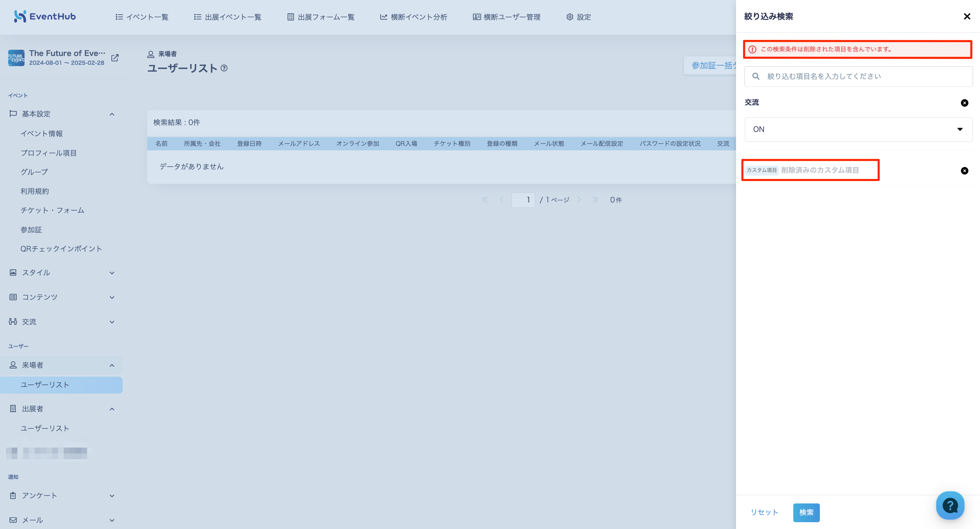The height and width of the screenshot is (529, 980).
Task: Collapse the 基本設定 section
Action: coord(112,114)
